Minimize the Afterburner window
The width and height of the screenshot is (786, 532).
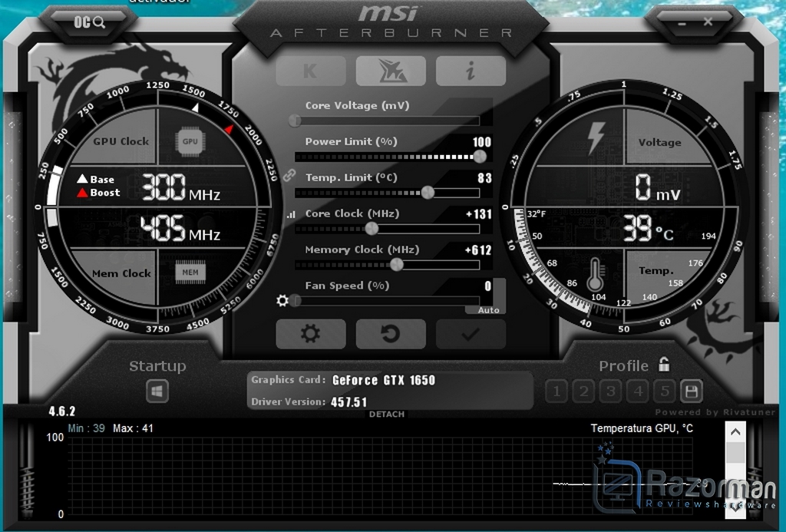[682, 23]
